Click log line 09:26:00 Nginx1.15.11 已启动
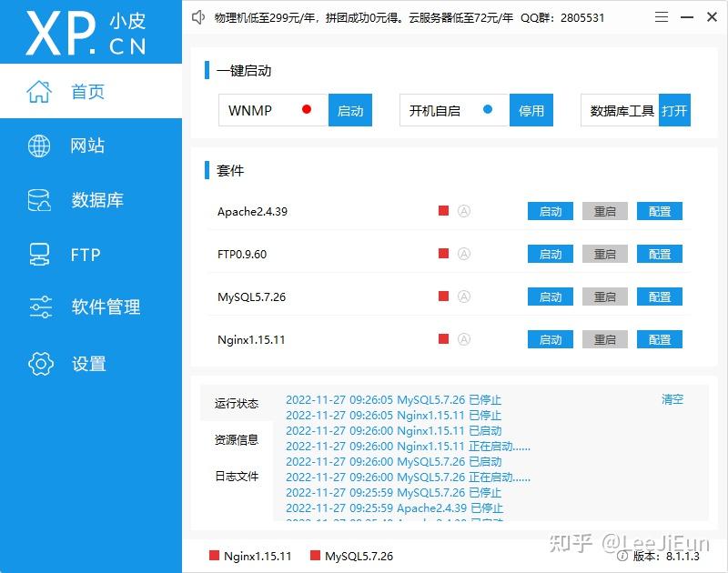Viewport: 728px width, 573px height. (x=393, y=430)
